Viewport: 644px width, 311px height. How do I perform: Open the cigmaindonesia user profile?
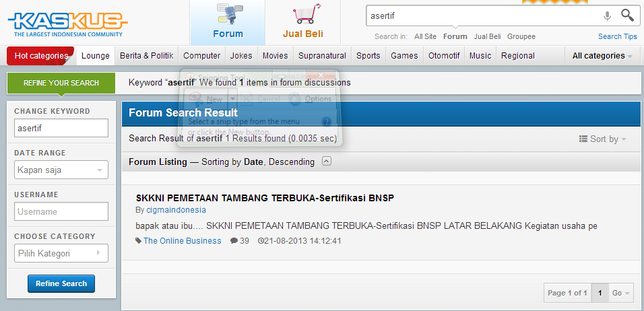176,210
